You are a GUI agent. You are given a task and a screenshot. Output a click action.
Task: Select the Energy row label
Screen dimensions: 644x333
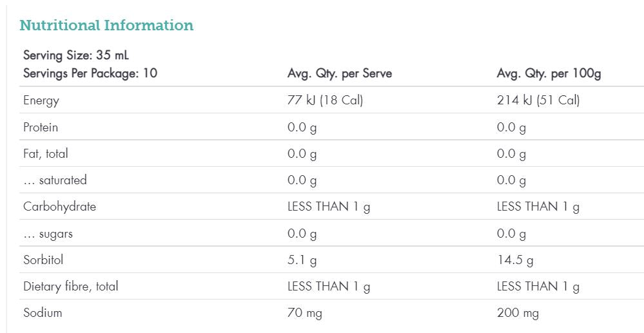(41, 100)
